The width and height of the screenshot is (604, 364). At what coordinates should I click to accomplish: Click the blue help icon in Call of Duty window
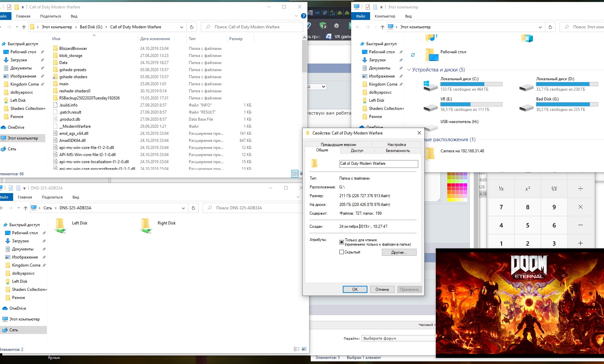pyautogui.click(x=303, y=16)
